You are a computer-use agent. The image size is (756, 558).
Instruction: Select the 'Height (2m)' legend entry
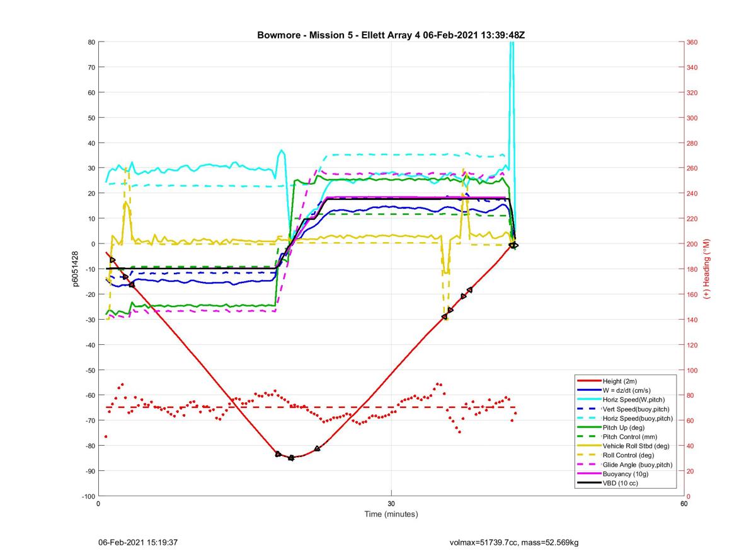(621, 381)
